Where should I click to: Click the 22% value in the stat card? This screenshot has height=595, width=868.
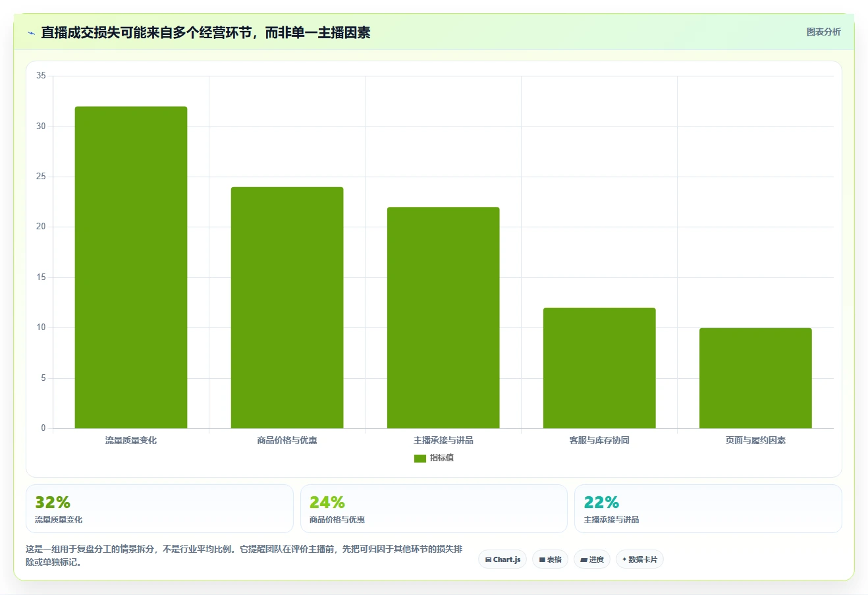[601, 503]
